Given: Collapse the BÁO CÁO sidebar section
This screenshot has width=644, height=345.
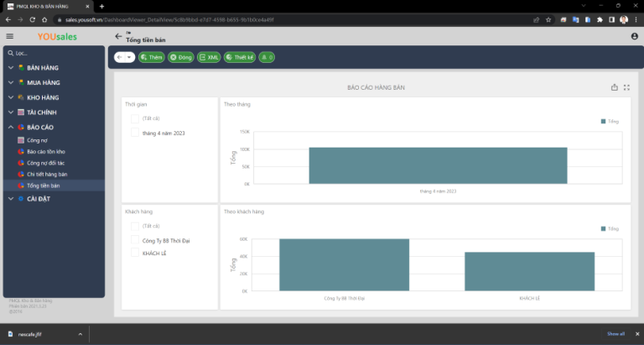Looking at the screenshot, I should (x=11, y=128).
